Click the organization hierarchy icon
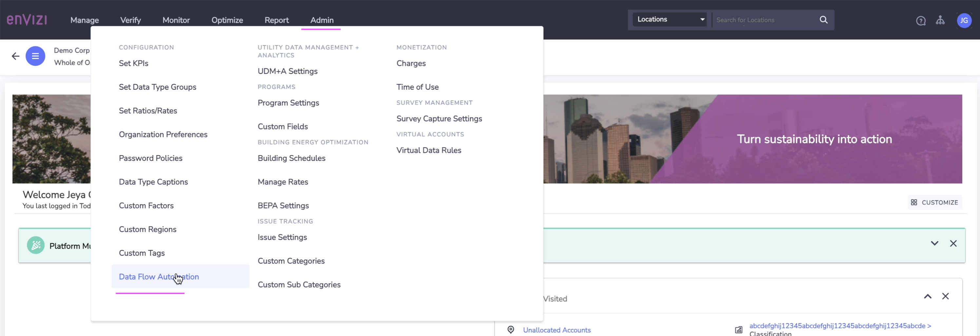Screen dimensions: 980x336 point(940,20)
